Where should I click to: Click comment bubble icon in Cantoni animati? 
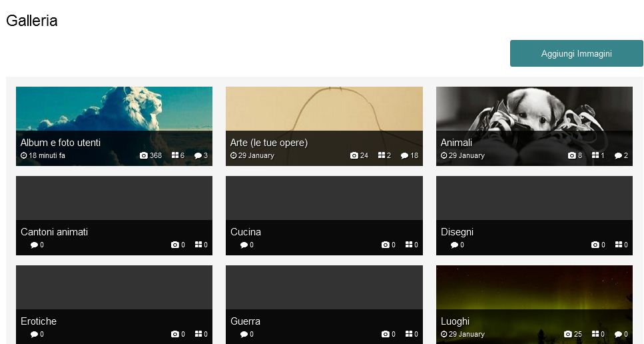coord(34,245)
